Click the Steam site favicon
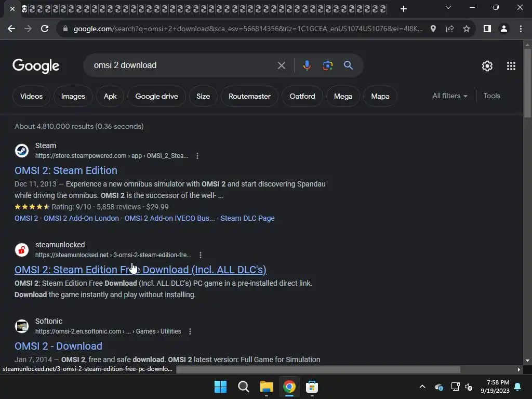 click(22, 151)
